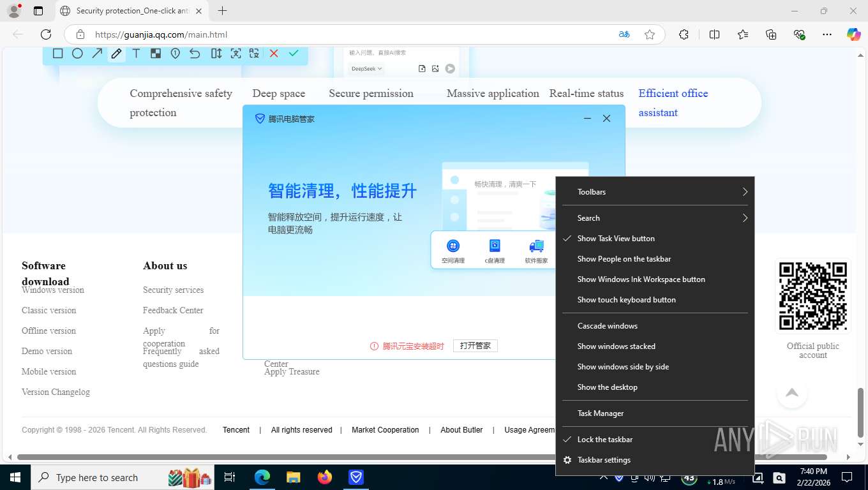Choose Show windows side by side
868x490 pixels.
coord(655,367)
